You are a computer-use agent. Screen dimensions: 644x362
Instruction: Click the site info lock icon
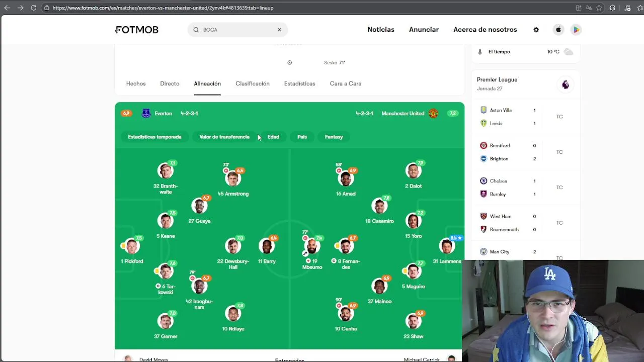click(x=46, y=8)
